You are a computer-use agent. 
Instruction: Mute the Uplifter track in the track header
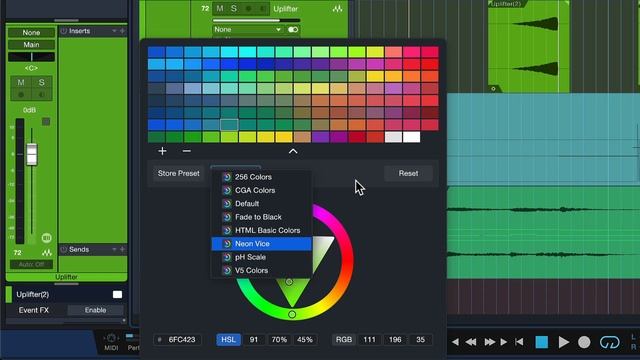point(220,9)
